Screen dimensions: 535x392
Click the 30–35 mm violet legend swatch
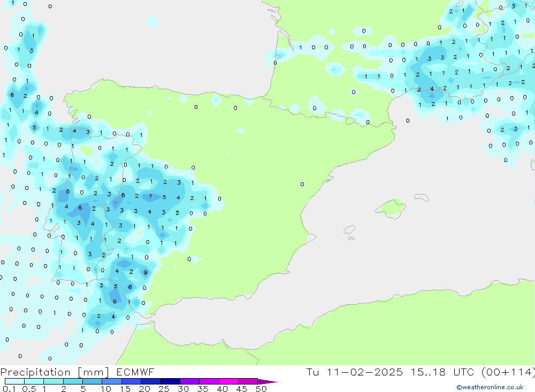click(190, 381)
